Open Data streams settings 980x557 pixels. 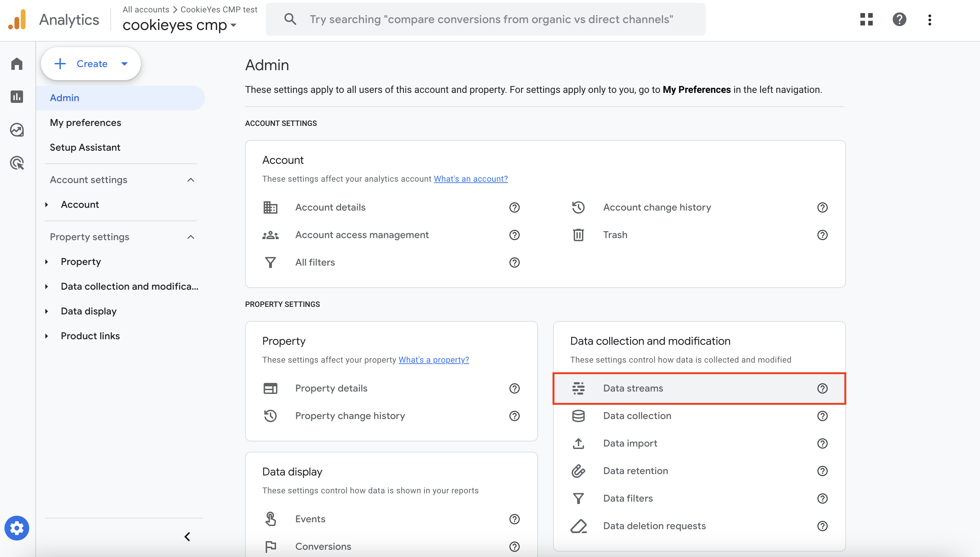pos(633,388)
